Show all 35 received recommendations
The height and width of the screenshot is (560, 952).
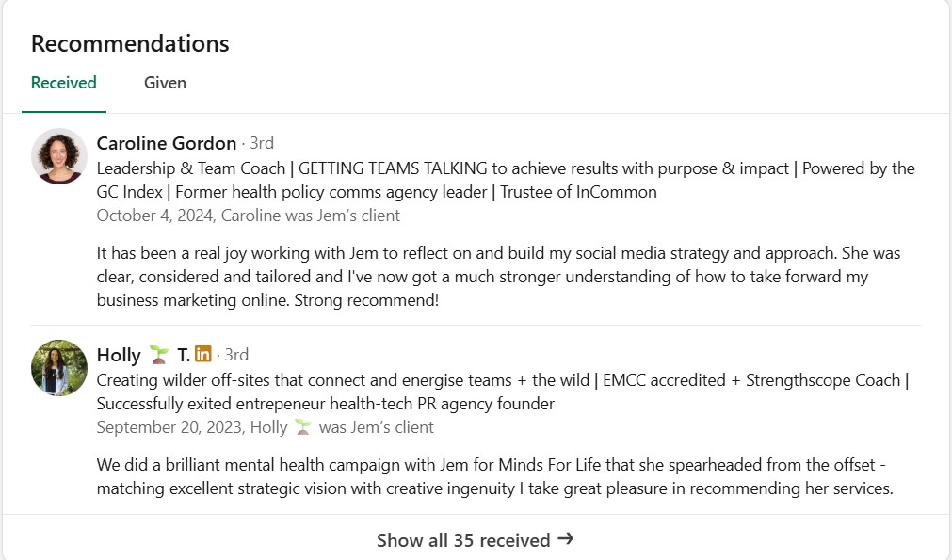tap(476, 539)
